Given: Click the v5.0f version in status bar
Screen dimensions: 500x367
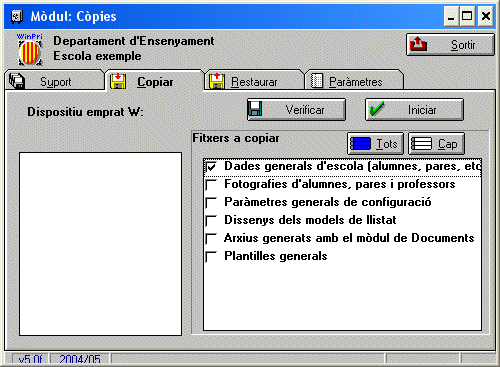Looking at the screenshot, I should (x=31, y=359).
